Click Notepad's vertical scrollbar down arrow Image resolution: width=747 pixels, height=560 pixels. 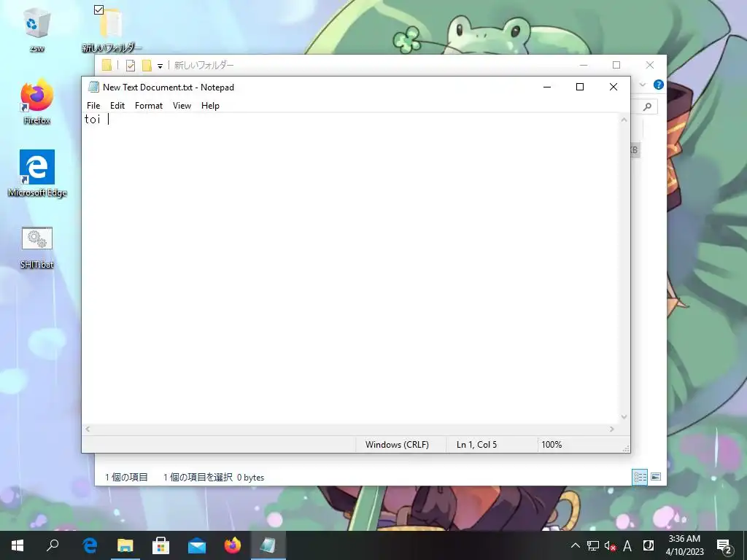point(624,417)
